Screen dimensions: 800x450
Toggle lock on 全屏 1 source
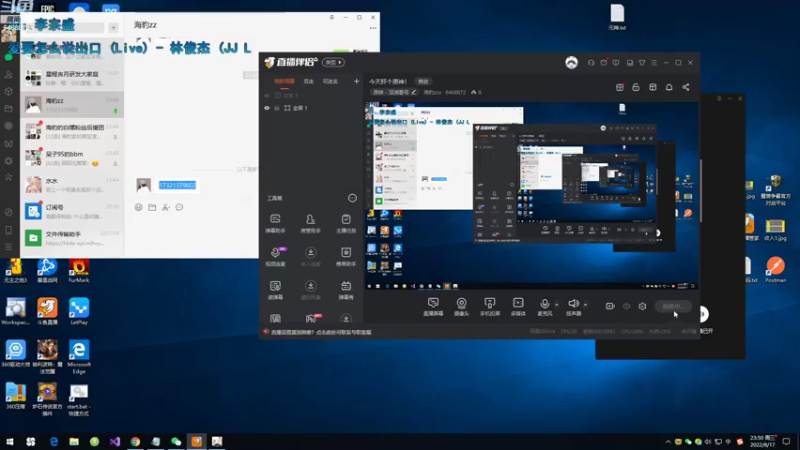tap(277, 108)
